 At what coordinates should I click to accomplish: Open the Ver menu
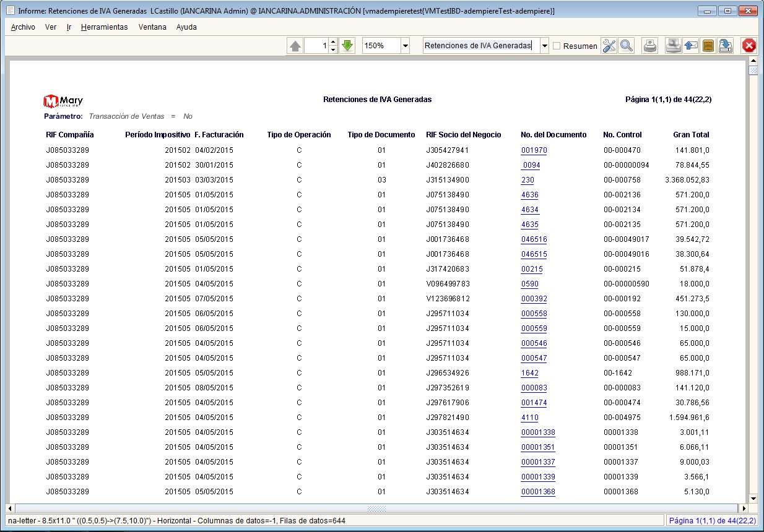tap(51, 27)
